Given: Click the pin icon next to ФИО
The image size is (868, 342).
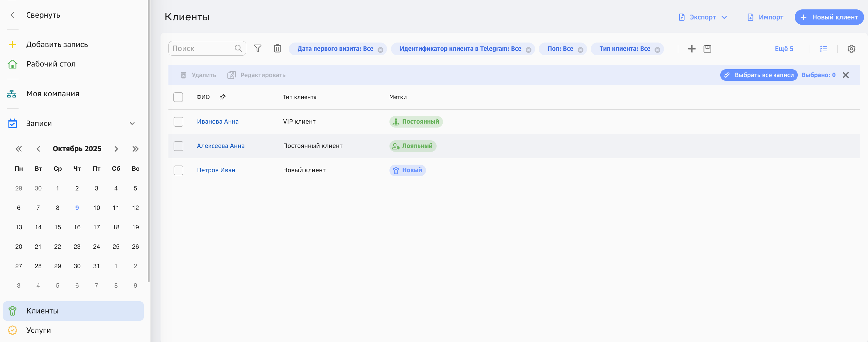Looking at the screenshot, I should [222, 97].
